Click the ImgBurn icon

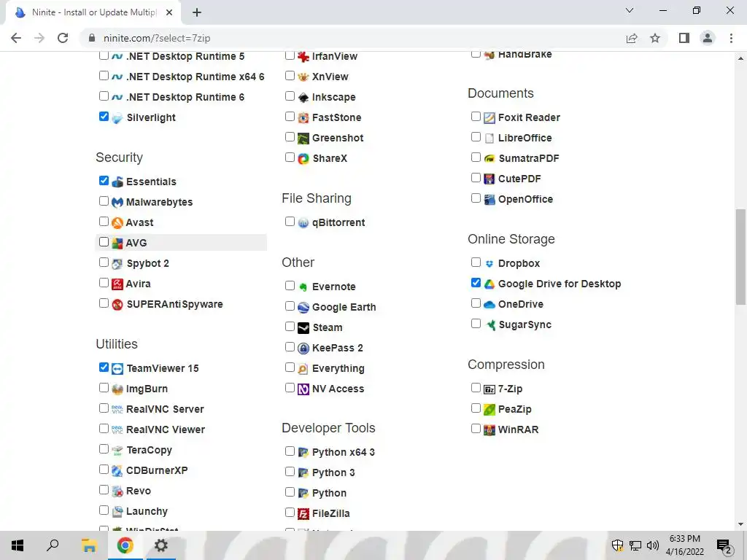coord(117,389)
